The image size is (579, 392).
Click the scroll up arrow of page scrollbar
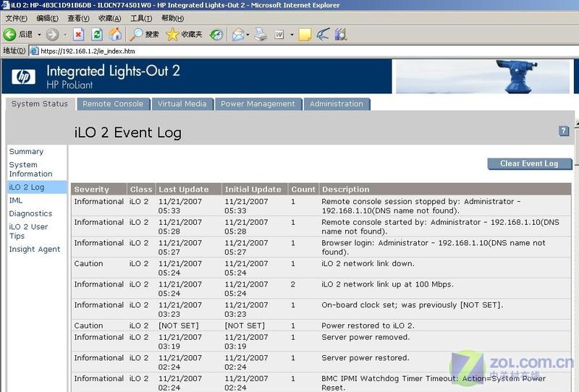pyautogui.click(x=576, y=123)
